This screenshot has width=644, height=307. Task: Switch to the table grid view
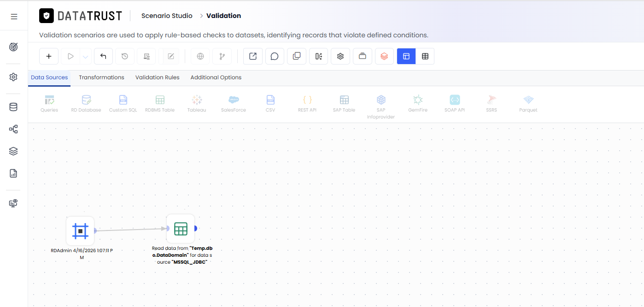425,56
